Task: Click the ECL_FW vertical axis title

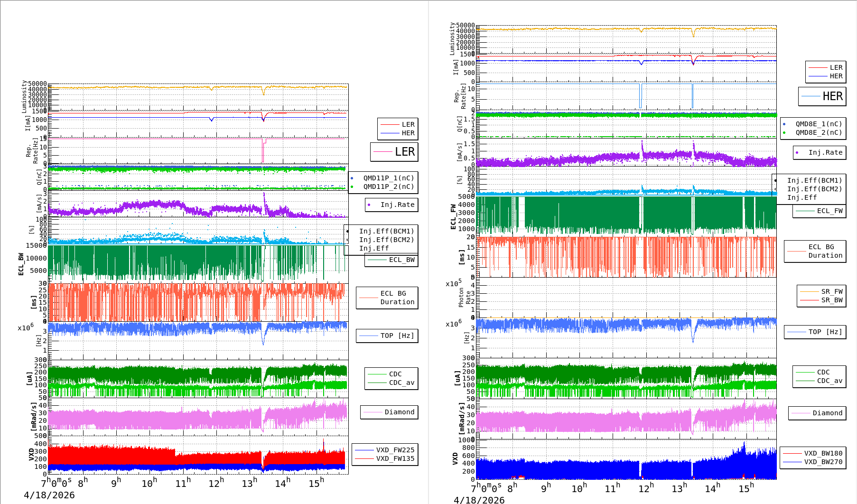Action: (453, 217)
